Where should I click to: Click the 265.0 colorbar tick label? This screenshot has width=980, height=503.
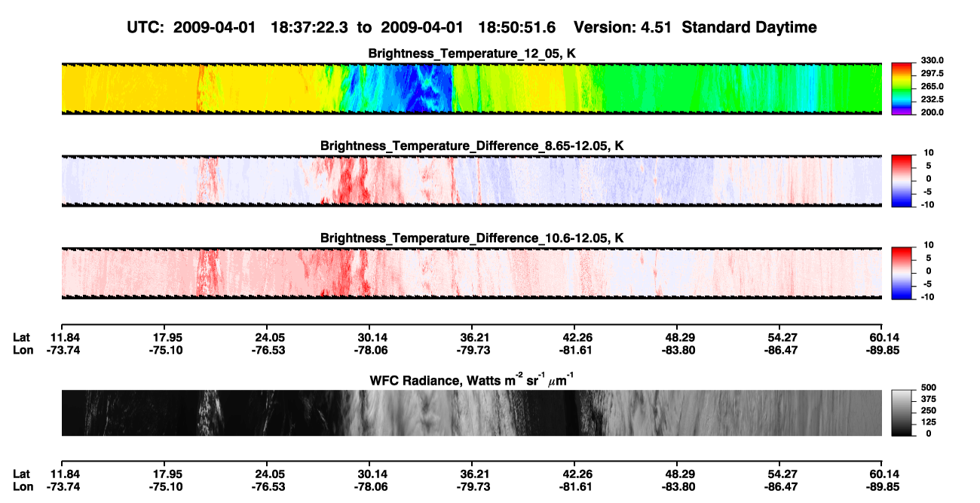tap(932, 87)
